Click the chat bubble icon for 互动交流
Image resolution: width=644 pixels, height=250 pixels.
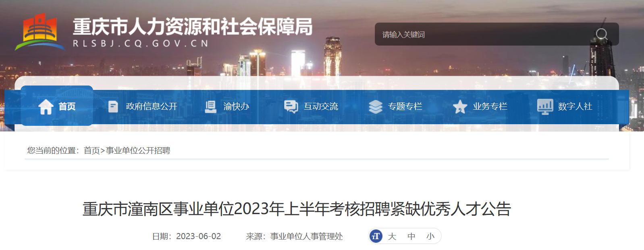pos(291,107)
